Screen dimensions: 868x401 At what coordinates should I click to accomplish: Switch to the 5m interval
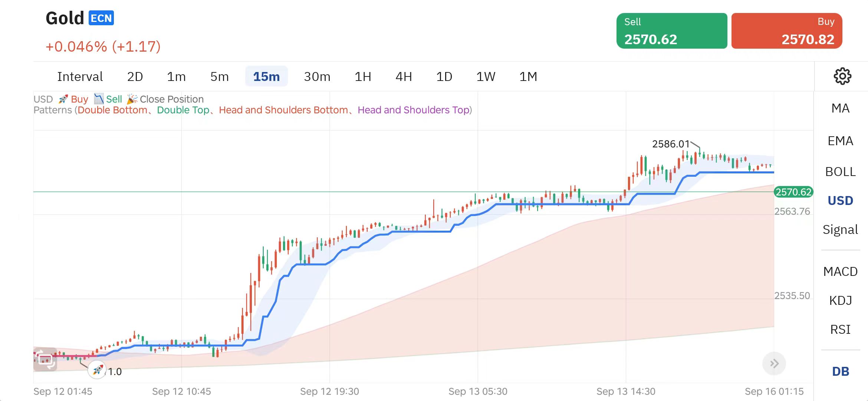(219, 76)
